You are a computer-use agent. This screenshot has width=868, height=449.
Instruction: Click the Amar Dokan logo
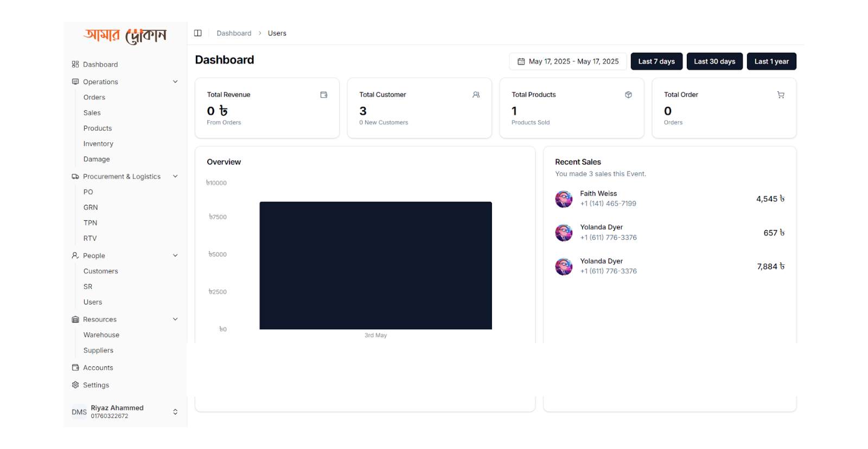point(125,36)
